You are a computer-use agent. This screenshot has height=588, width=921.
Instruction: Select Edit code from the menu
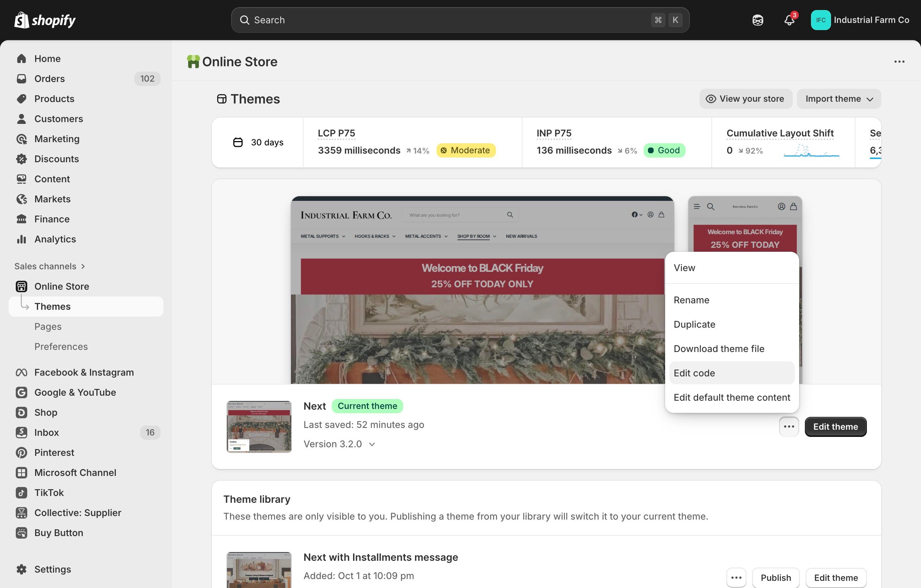point(694,373)
